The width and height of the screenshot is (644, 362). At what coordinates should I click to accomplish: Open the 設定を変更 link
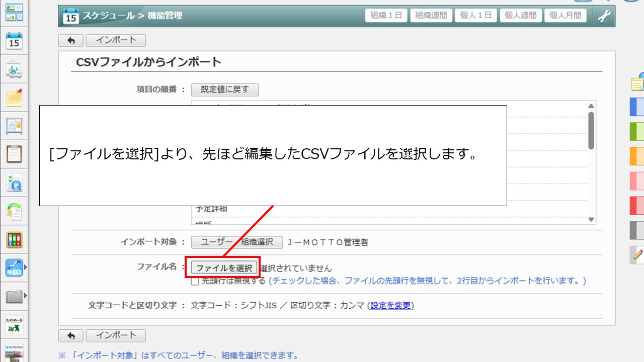391,306
